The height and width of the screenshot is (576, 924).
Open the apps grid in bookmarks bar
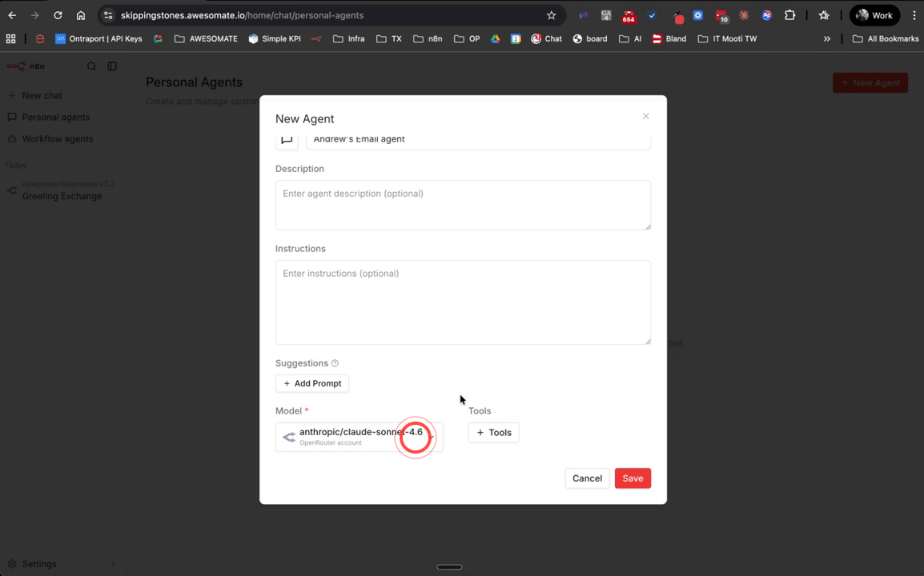pos(10,39)
